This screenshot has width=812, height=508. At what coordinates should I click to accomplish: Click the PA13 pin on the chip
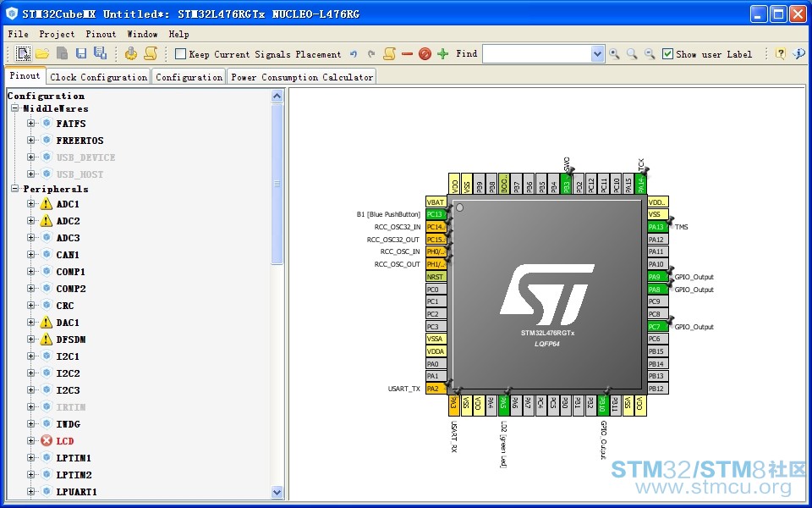coord(658,227)
